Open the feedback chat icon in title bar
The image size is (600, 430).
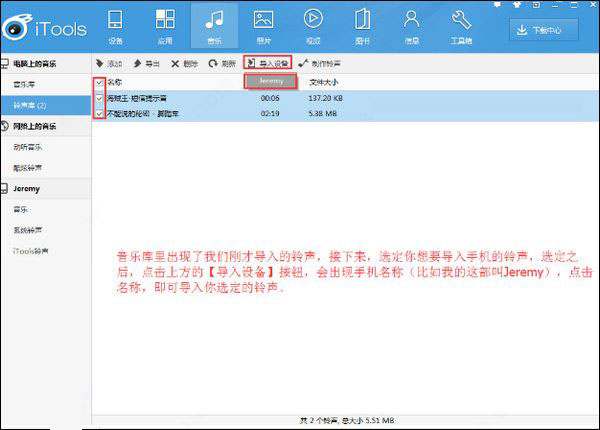[497, 5]
